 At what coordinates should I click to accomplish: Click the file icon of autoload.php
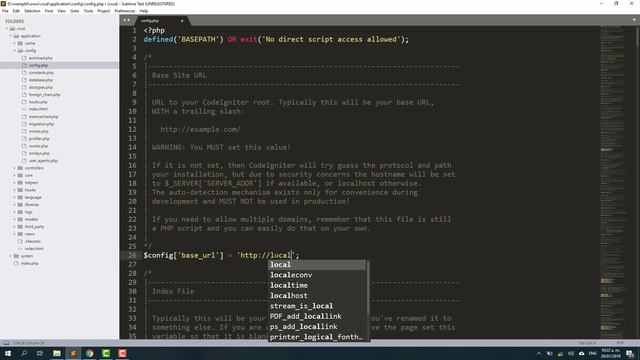coord(24,58)
